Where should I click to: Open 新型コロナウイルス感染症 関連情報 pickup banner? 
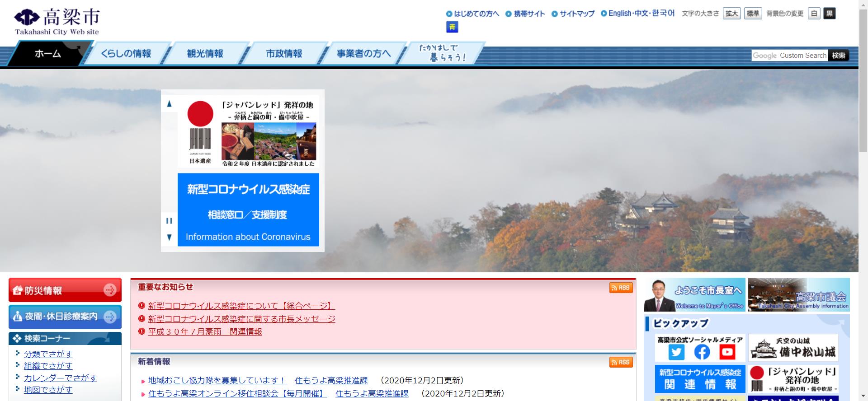700,378
